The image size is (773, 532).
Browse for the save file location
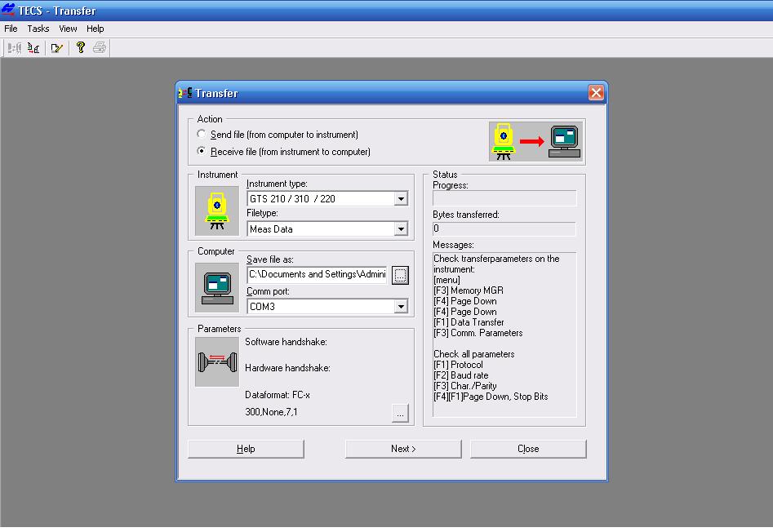pos(400,275)
